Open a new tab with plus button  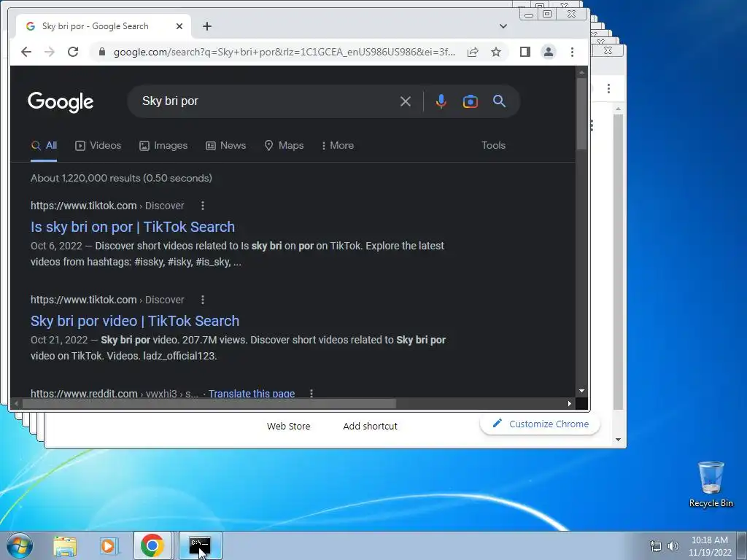(x=206, y=26)
